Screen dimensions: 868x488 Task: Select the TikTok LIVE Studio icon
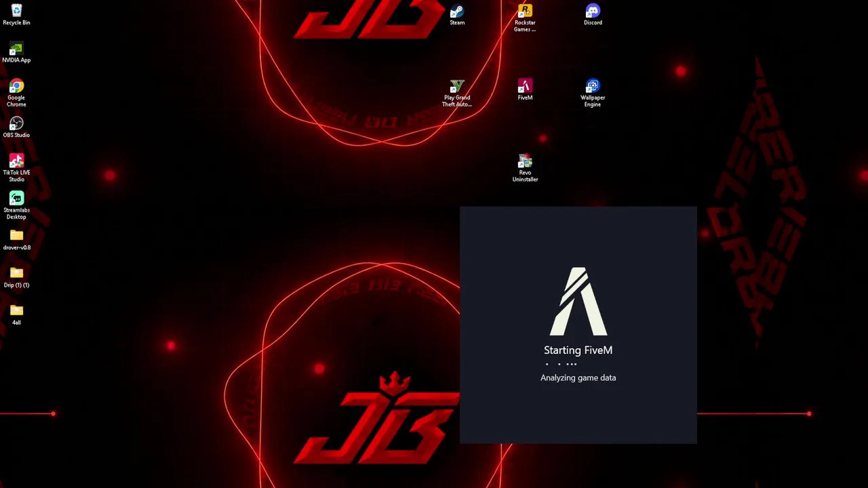pos(16,167)
